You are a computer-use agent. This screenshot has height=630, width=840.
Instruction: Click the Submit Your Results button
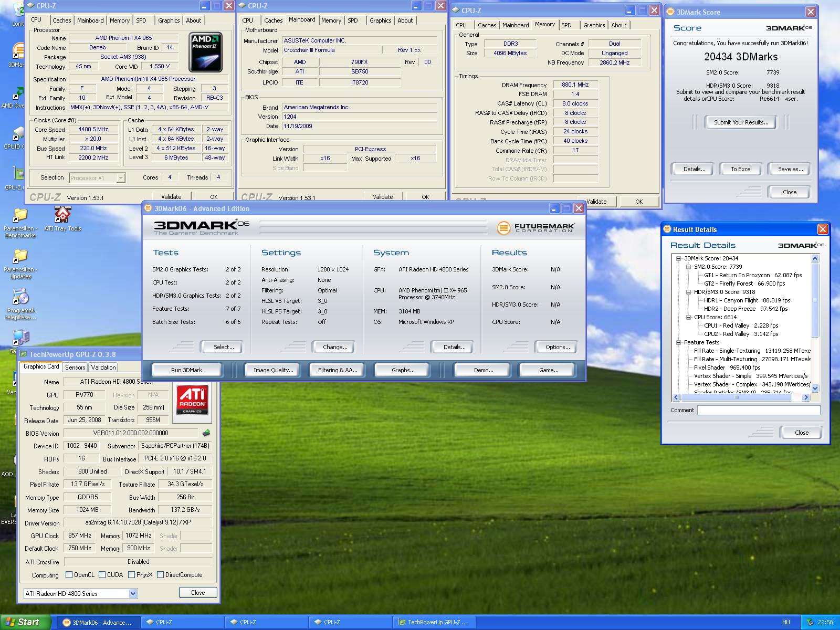[741, 122]
